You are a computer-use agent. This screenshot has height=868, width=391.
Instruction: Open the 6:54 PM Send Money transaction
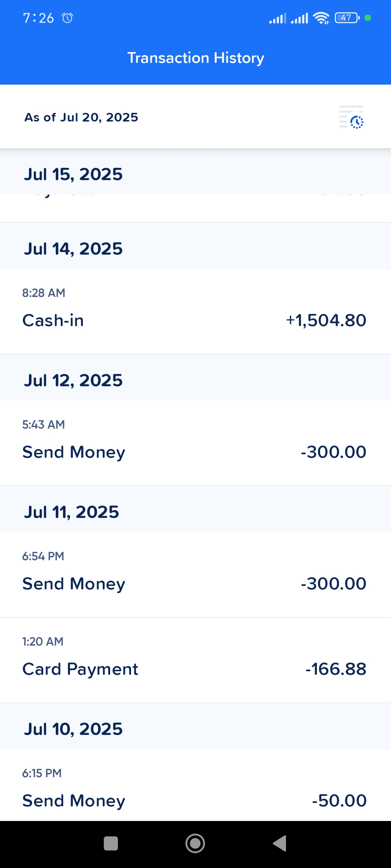coord(195,574)
